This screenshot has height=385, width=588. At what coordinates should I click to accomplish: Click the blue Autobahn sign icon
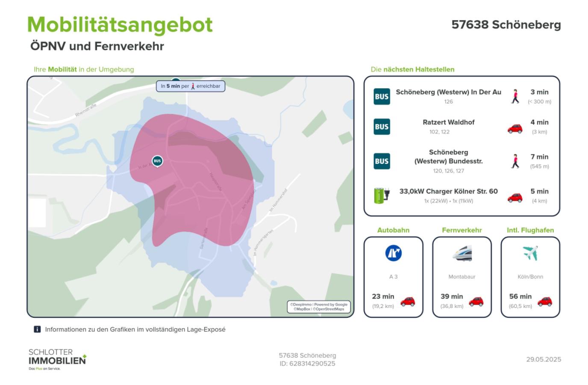point(393,253)
